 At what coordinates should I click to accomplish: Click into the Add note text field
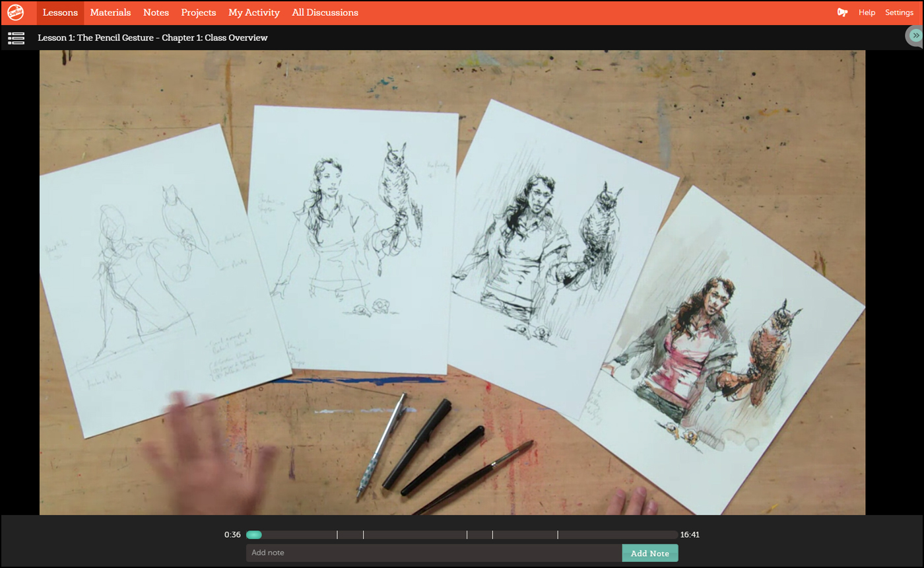pyautogui.click(x=434, y=553)
